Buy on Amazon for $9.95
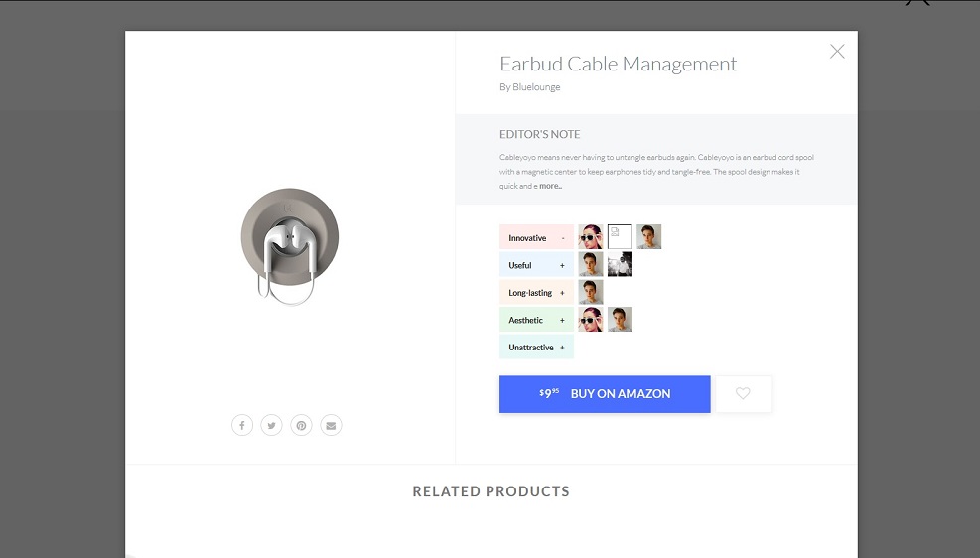This screenshot has height=558, width=980. [x=605, y=393]
